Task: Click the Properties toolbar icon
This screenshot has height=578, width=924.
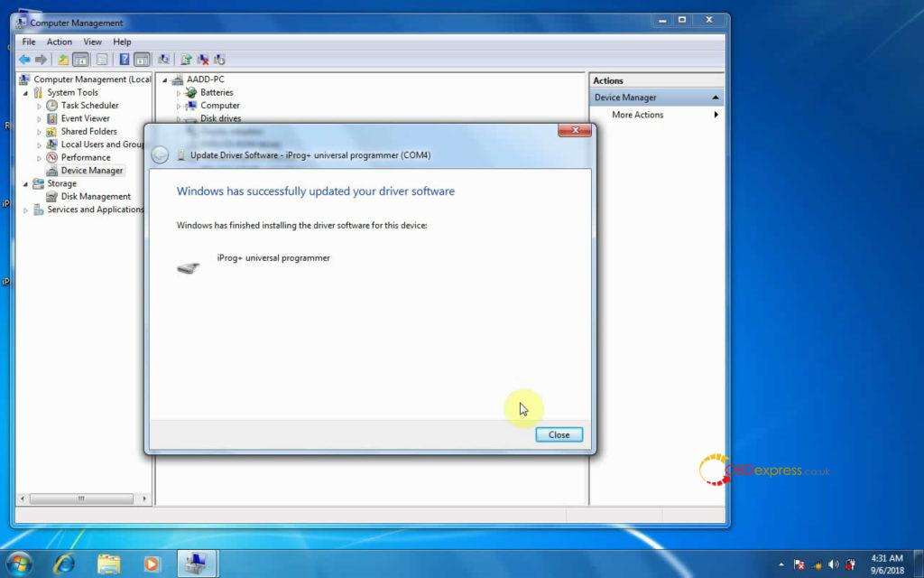Action: [x=102, y=60]
